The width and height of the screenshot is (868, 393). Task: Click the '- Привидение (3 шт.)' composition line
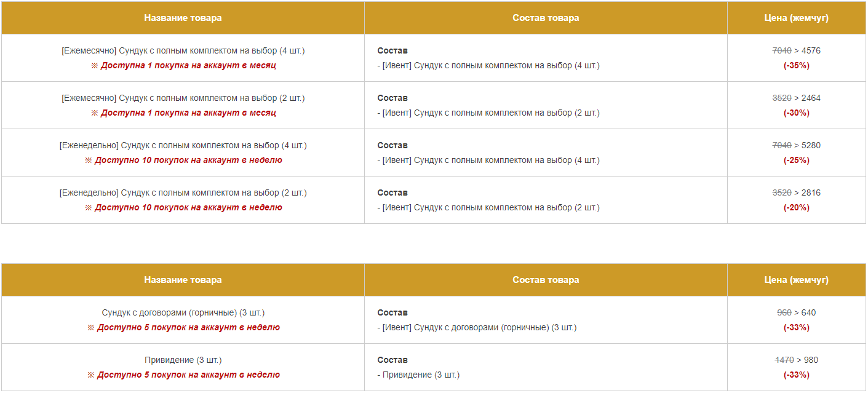(418, 375)
